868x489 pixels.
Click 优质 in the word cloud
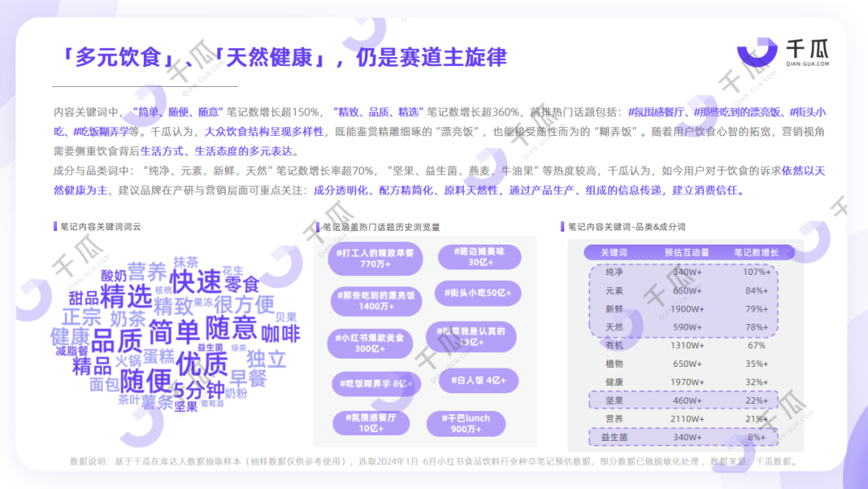click(202, 364)
